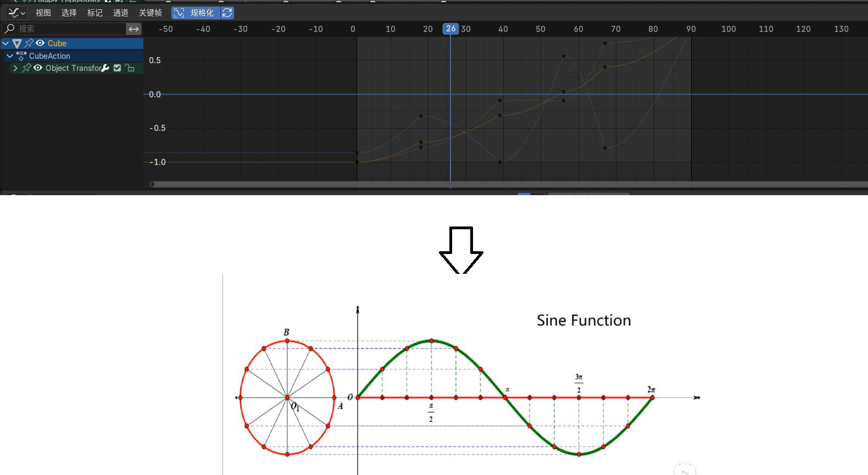The height and width of the screenshot is (475, 868).
Task: Expand the Object Transforms group
Action: (15, 68)
